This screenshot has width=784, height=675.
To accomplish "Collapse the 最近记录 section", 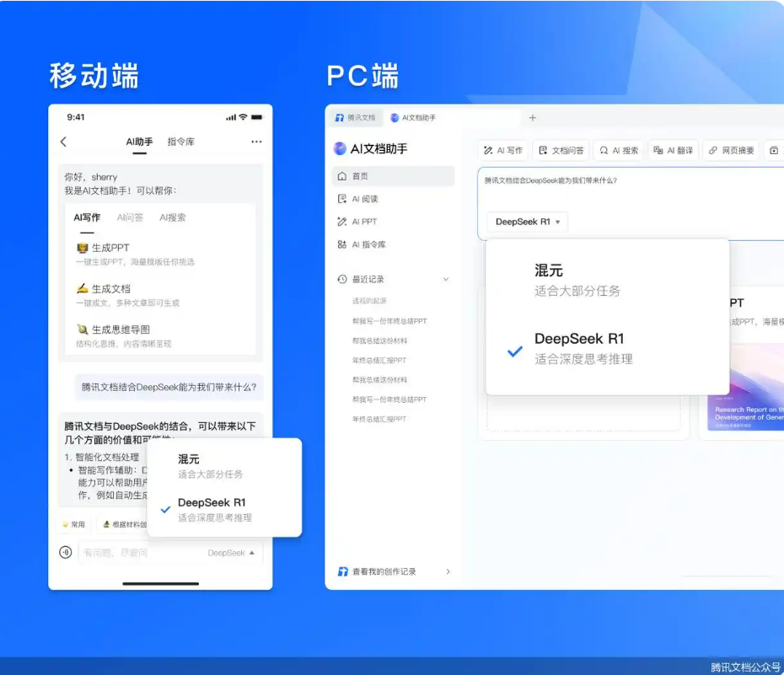I will point(448,279).
